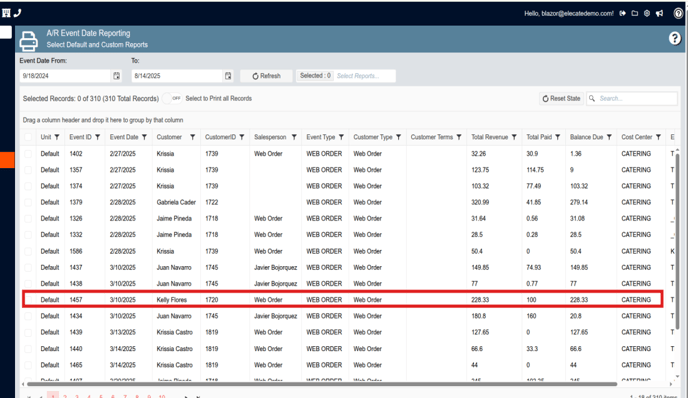Check the row checkbox for Event ID 1465
Viewport: 688px width, 398px height.
(x=28, y=365)
